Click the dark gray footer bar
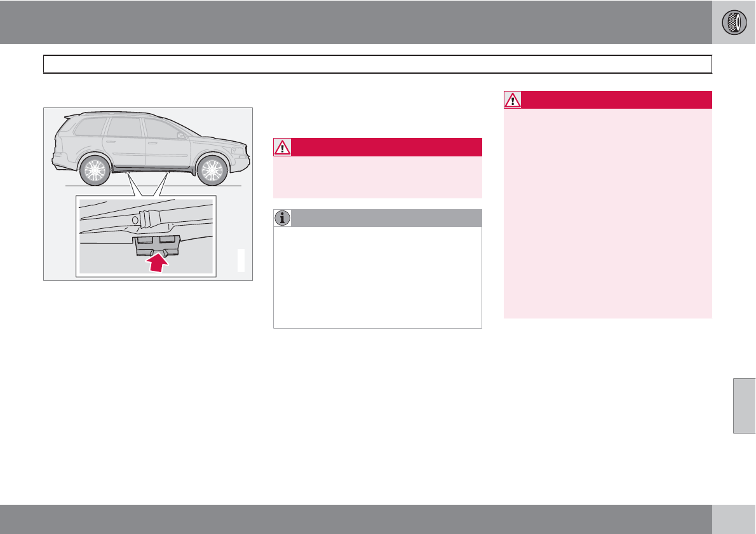The image size is (756, 534). (356, 519)
